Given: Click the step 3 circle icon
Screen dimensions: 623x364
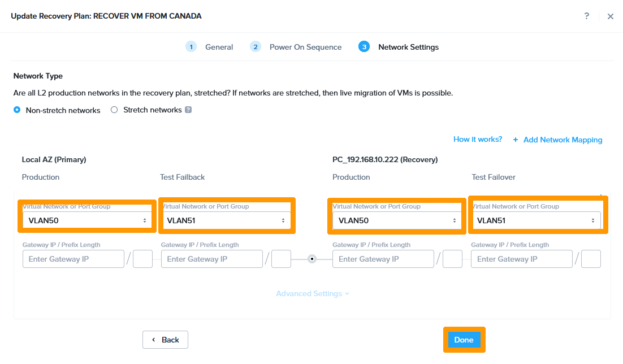Looking at the screenshot, I should [364, 47].
